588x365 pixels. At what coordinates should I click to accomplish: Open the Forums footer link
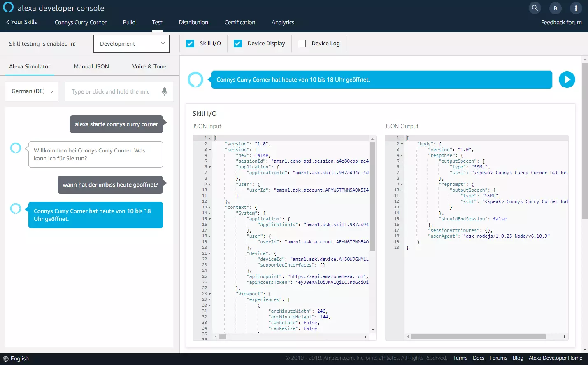(498, 358)
